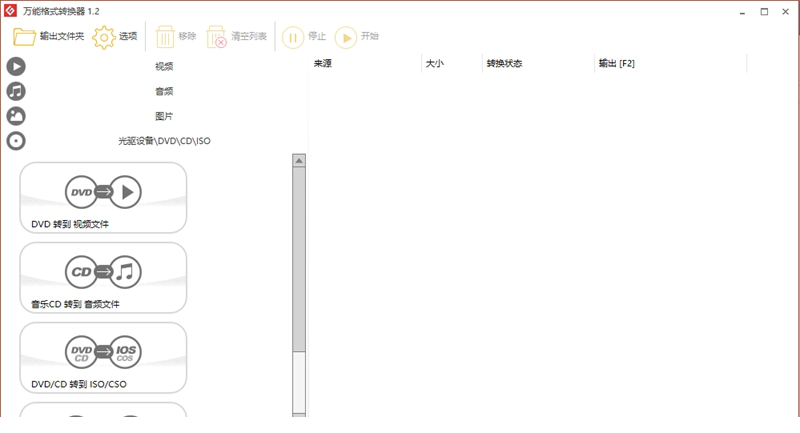Click the 停止 toolbar label
The width and height of the screenshot is (800, 433).
point(317,36)
